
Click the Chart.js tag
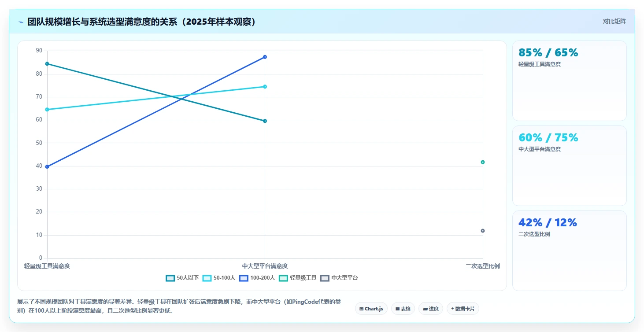pos(371,309)
